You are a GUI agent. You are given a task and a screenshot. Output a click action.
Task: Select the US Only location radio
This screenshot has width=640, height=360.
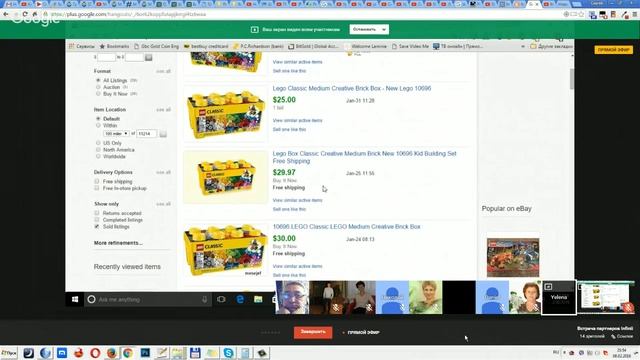point(98,143)
